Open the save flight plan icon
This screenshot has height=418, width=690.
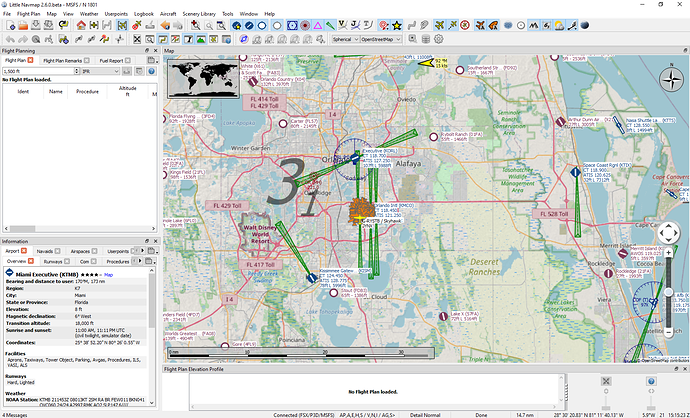(36, 26)
